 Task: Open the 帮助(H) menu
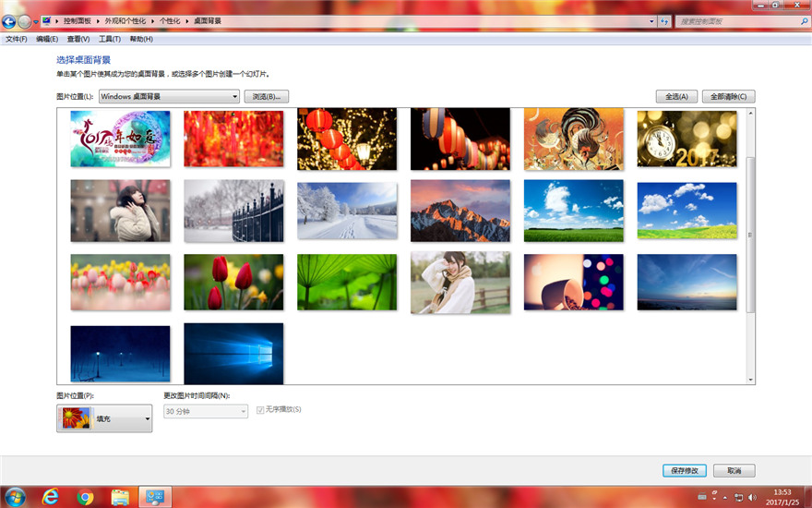point(141,39)
